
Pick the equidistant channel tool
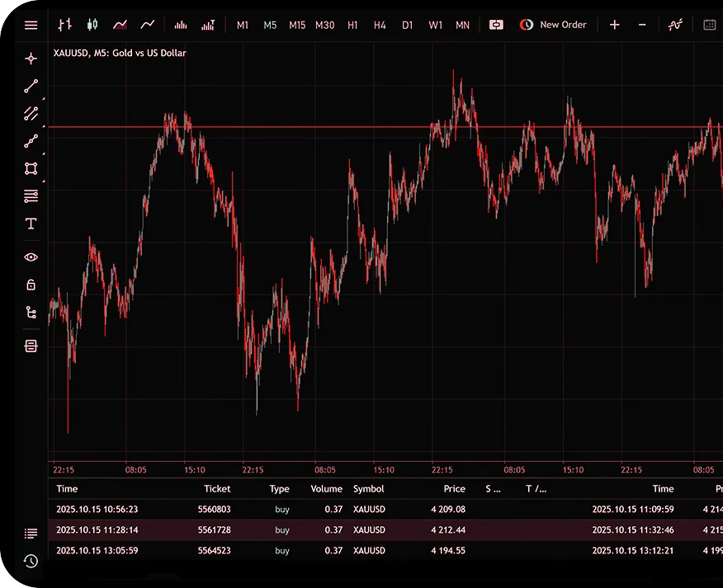[x=31, y=113]
